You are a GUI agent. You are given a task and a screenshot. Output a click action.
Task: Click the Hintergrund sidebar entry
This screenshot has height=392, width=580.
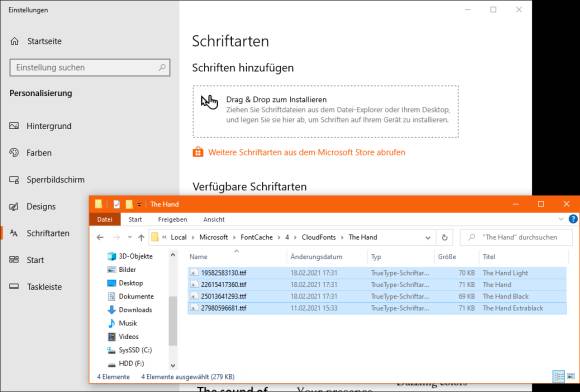40,126
